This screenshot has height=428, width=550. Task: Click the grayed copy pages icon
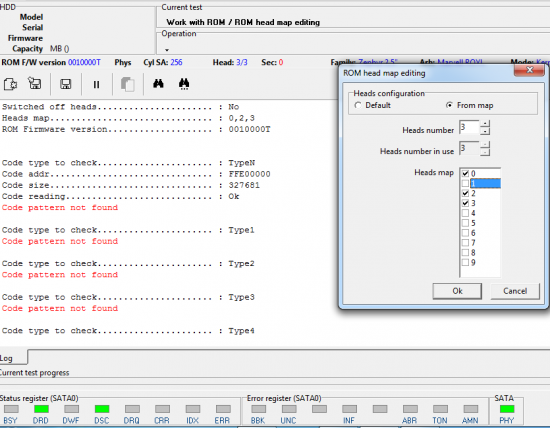point(127,85)
